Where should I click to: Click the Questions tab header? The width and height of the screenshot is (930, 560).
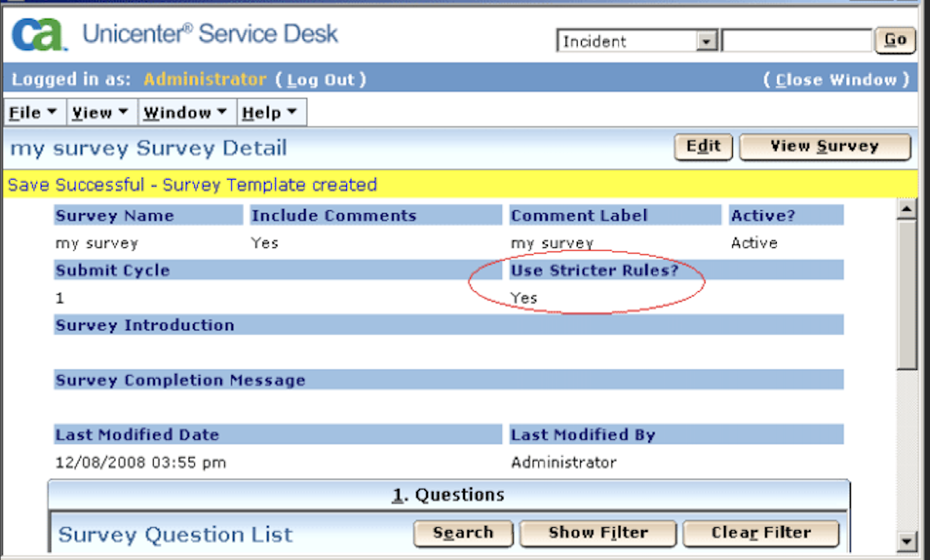pos(448,495)
